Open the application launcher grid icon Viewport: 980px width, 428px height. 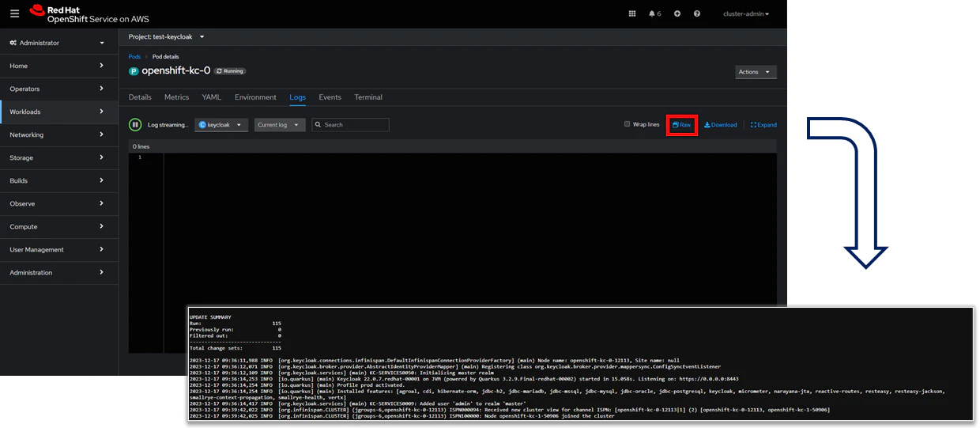coord(631,13)
